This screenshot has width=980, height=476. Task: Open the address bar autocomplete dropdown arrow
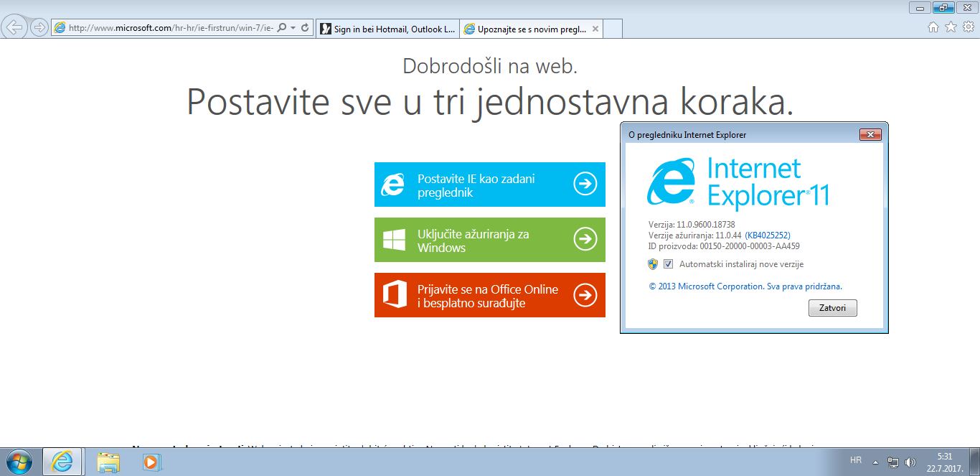click(x=293, y=28)
